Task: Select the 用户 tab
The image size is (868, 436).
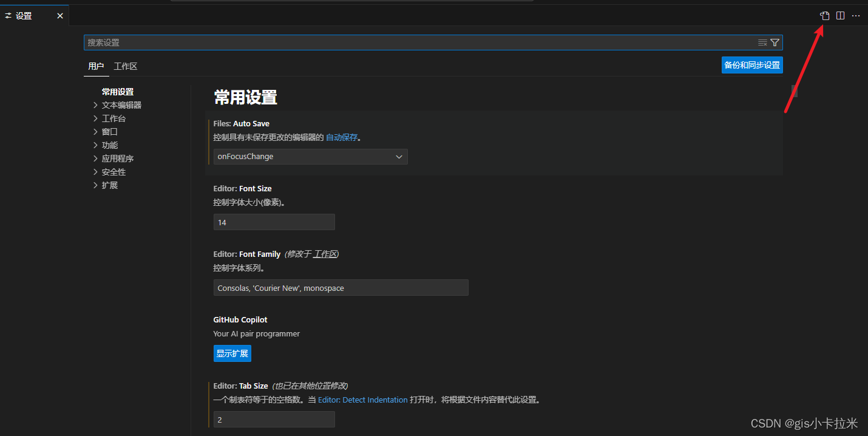Action: 96,66
